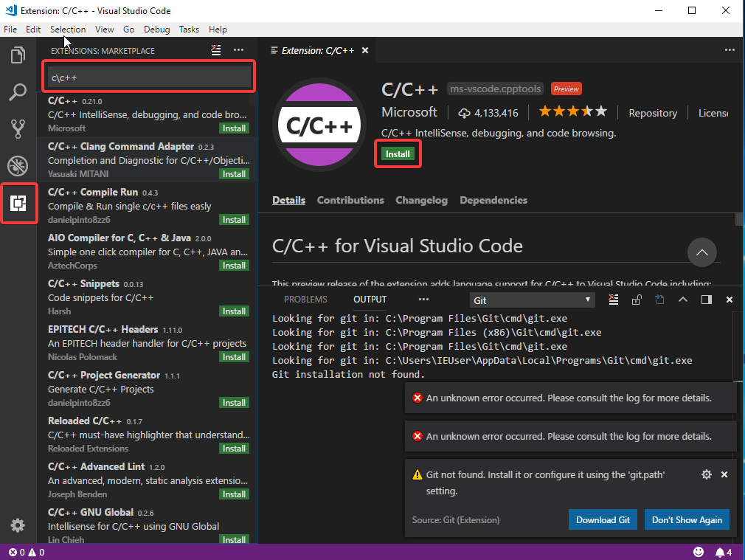Click Don't Show Again button
Image resolution: width=745 pixels, height=560 pixels.
tap(687, 519)
